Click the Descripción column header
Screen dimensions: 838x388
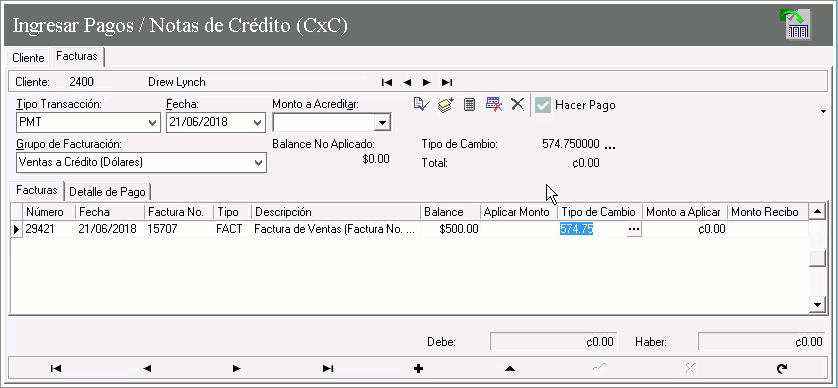(x=336, y=212)
